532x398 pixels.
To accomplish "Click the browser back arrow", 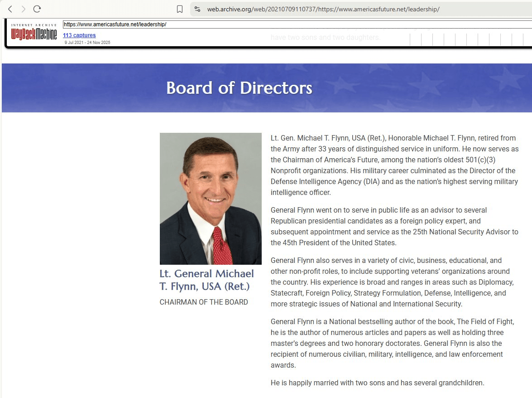I will coord(10,9).
